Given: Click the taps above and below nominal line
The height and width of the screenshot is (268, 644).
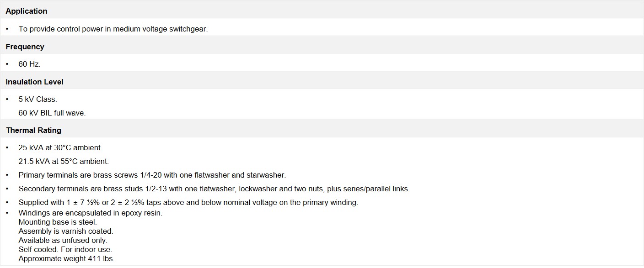Looking at the screenshot, I should 188,202.
